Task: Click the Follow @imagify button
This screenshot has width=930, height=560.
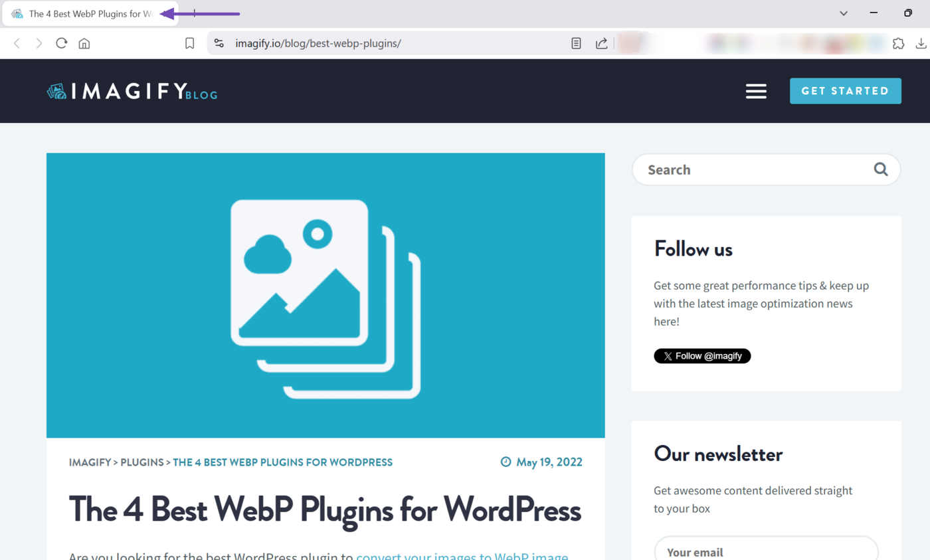Action: point(702,356)
